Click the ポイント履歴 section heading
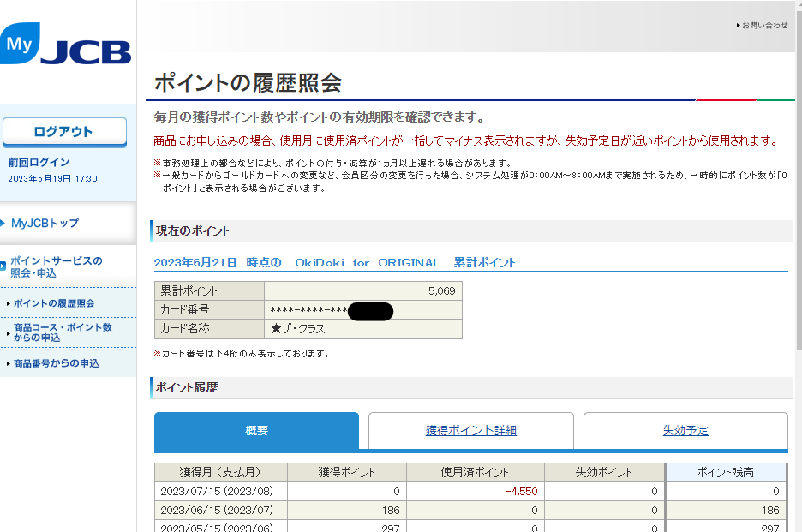Image resolution: width=802 pixels, height=532 pixels. pyautogui.click(x=187, y=388)
